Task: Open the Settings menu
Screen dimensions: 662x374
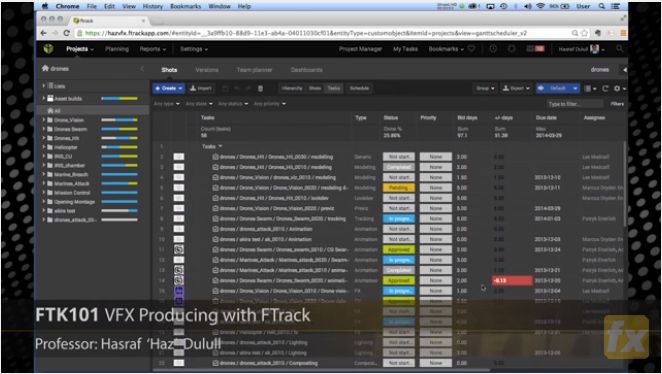Action: (194, 49)
